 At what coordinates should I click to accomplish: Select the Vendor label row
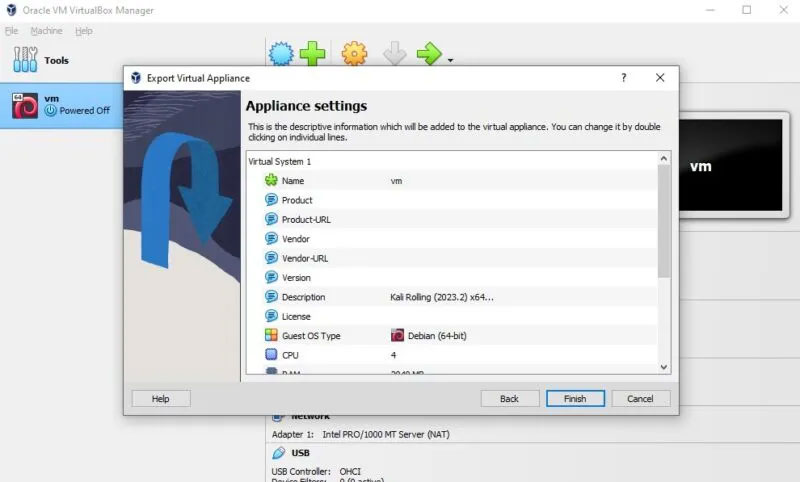coord(295,239)
